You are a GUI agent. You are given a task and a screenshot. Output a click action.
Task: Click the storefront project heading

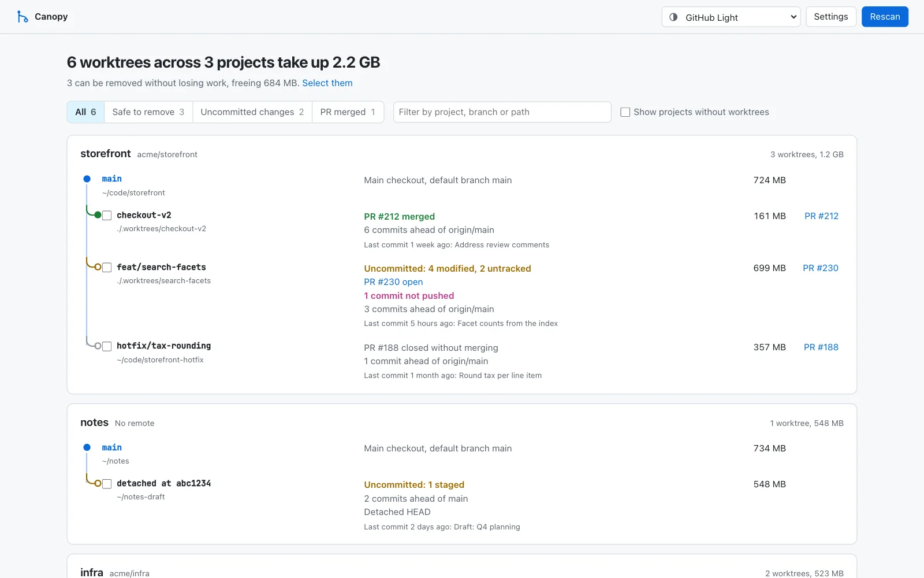pyautogui.click(x=106, y=154)
